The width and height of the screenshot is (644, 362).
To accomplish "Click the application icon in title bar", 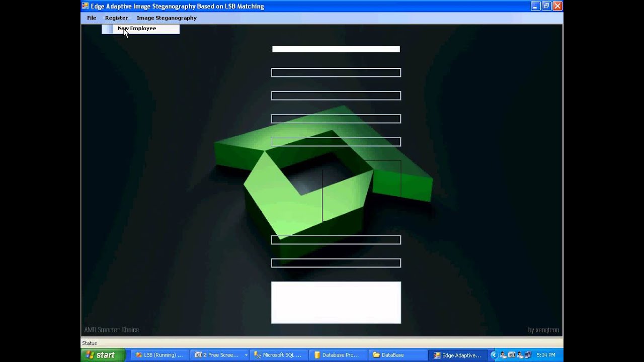I will coord(85,6).
